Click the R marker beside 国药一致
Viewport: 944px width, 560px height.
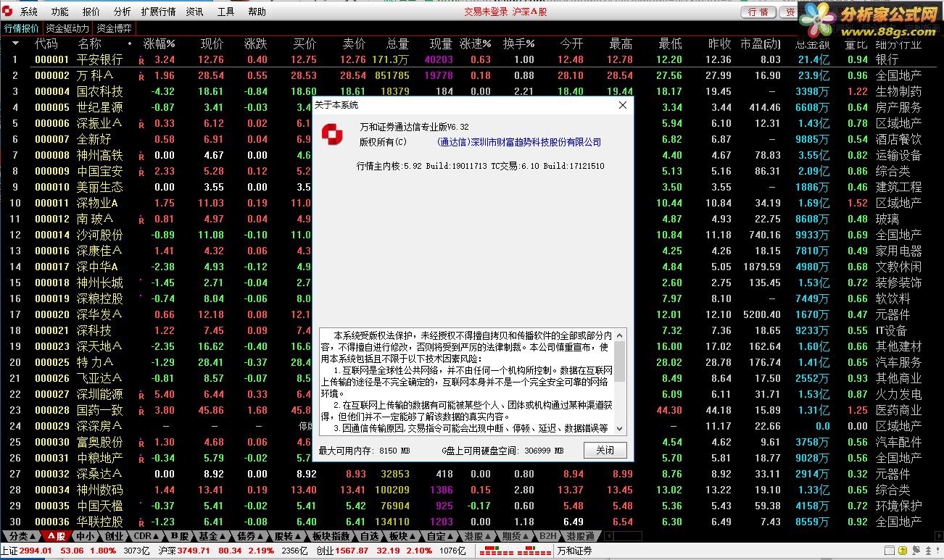[142, 411]
